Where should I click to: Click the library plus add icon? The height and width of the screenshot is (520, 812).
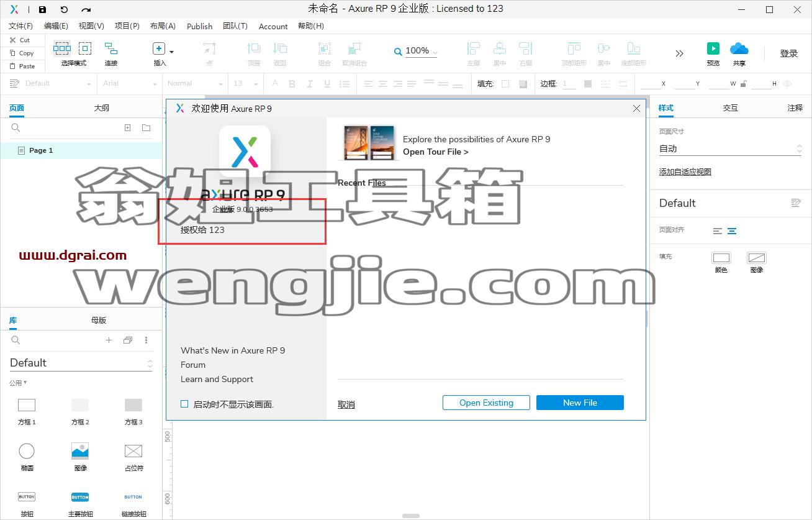[x=109, y=340]
